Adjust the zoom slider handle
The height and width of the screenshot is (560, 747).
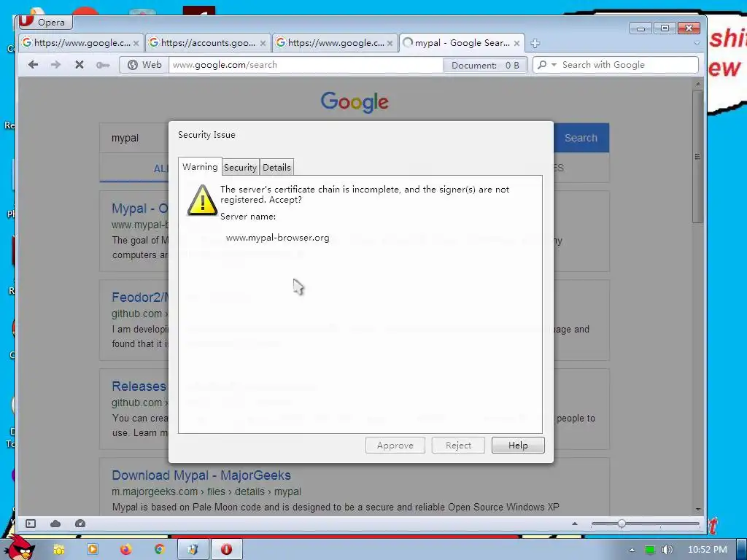pyautogui.click(x=622, y=524)
